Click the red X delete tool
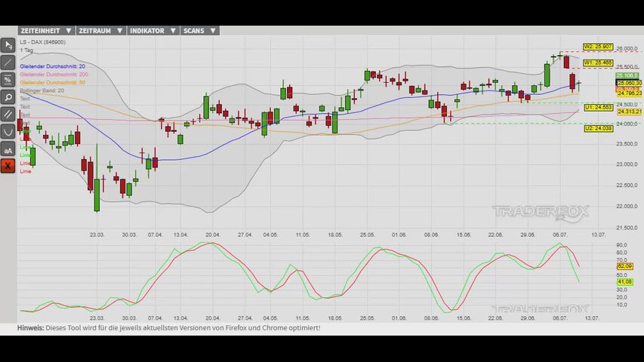This screenshot has height=362, width=644. pos(8,166)
